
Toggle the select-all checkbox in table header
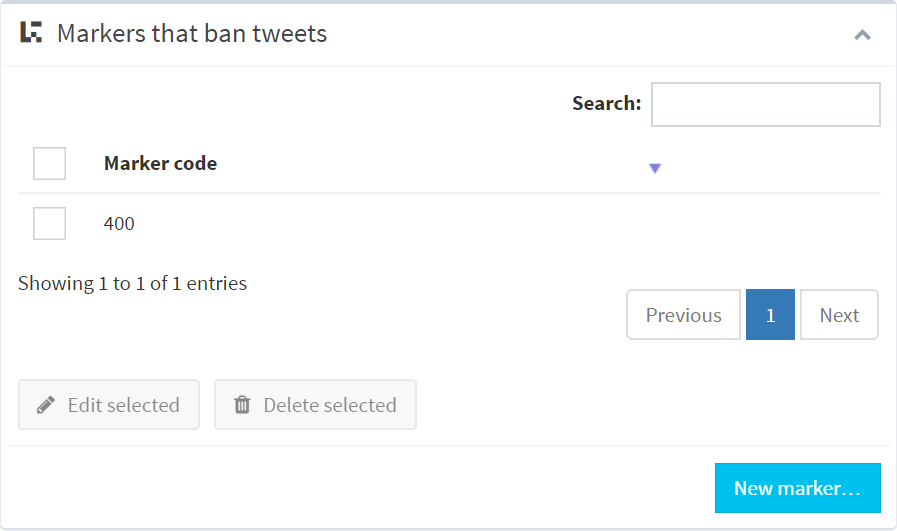49,163
